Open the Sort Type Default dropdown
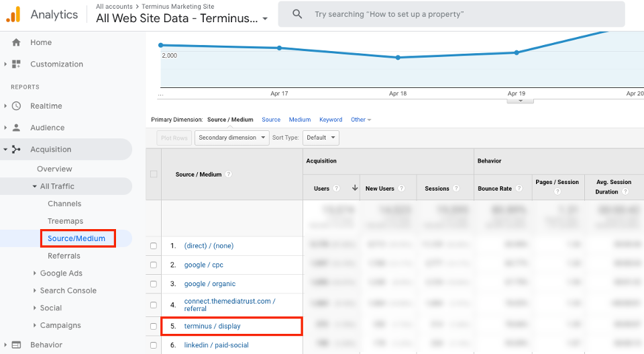The height and width of the screenshot is (354, 644). click(x=321, y=138)
